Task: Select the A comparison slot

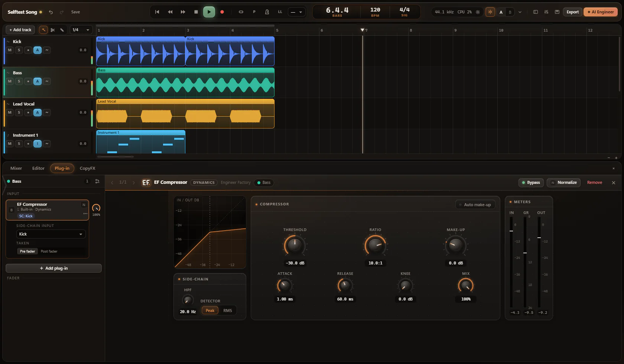Action: coord(501,12)
